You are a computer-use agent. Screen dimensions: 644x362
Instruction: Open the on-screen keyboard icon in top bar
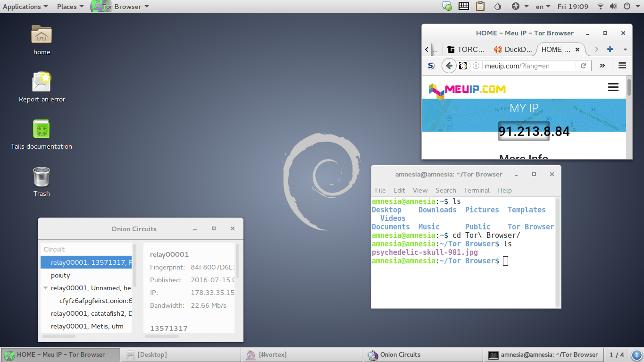click(x=463, y=7)
